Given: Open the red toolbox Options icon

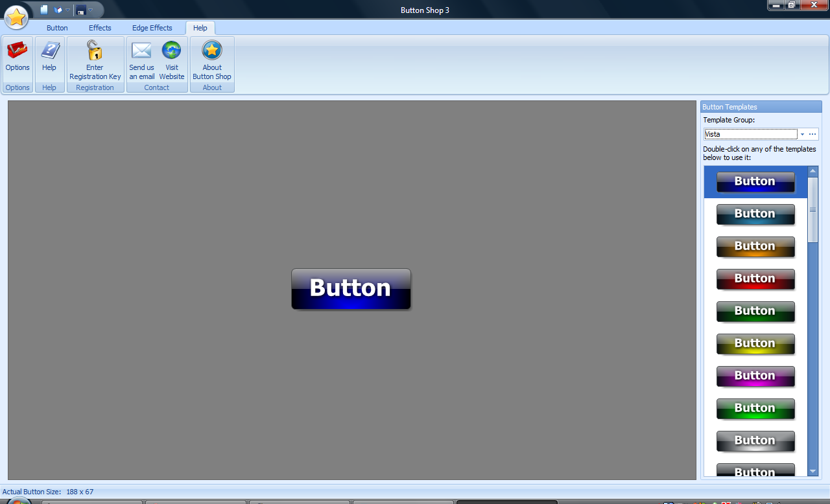Looking at the screenshot, I should [x=18, y=51].
